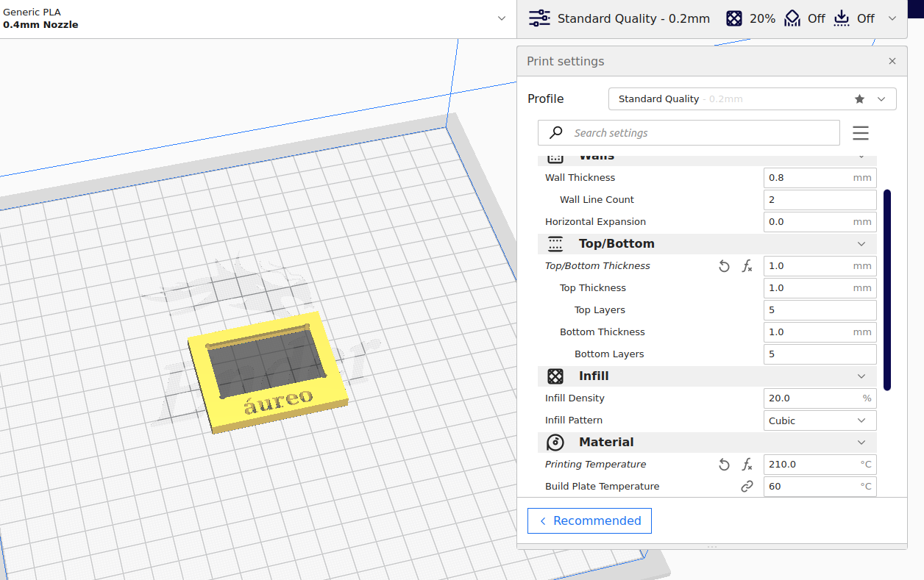Click the Top Layers label
Screen dimensions: 924x580
tap(600, 309)
